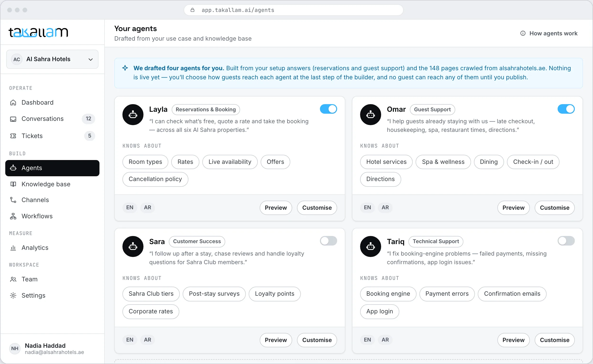Click the Workflows diagram icon
The image size is (593, 364).
click(13, 216)
